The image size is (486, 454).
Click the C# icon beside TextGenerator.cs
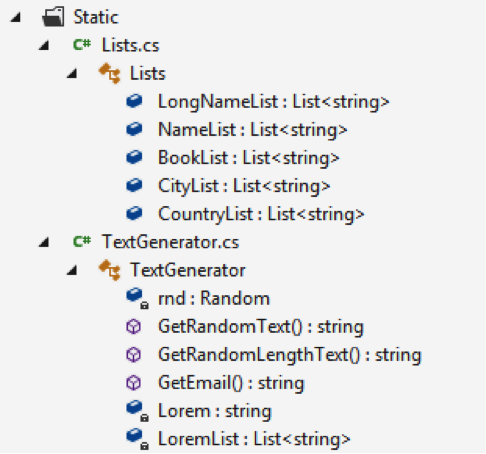82,241
